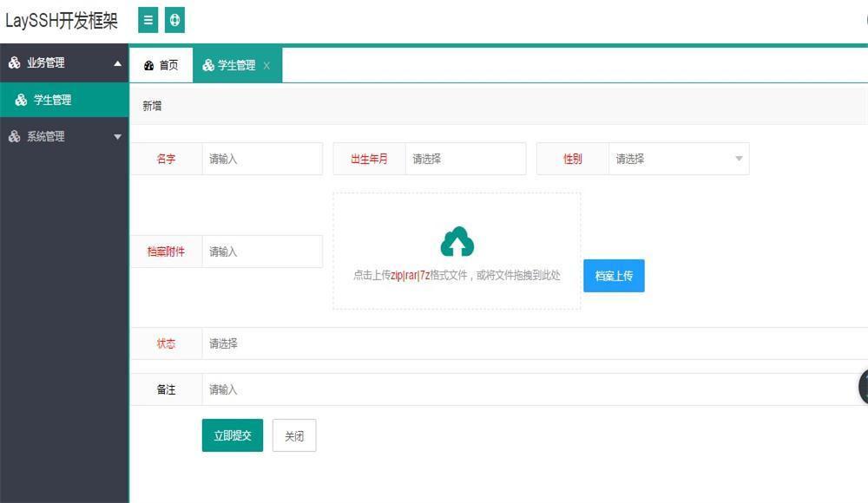Viewport: 868px width, 503px height.
Task: Click the cloud upload icon
Action: [457, 242]
